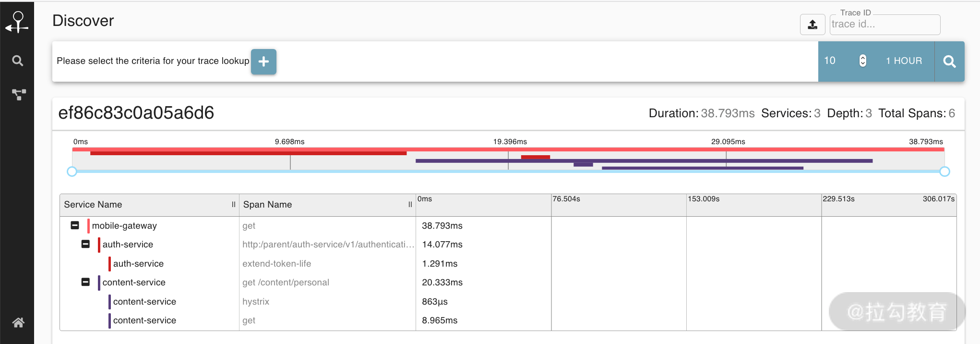Click the Zipkin logo icon

click(x=17, y=22)
